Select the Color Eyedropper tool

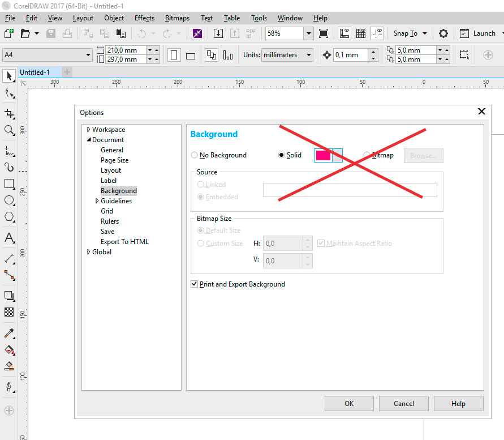point(9,333)
